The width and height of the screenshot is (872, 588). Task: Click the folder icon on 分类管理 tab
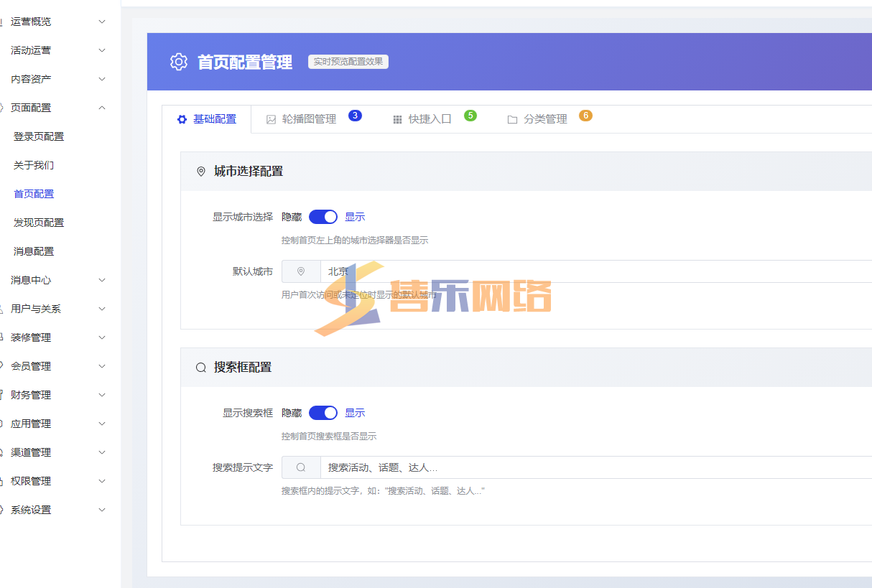coord(512,119)
